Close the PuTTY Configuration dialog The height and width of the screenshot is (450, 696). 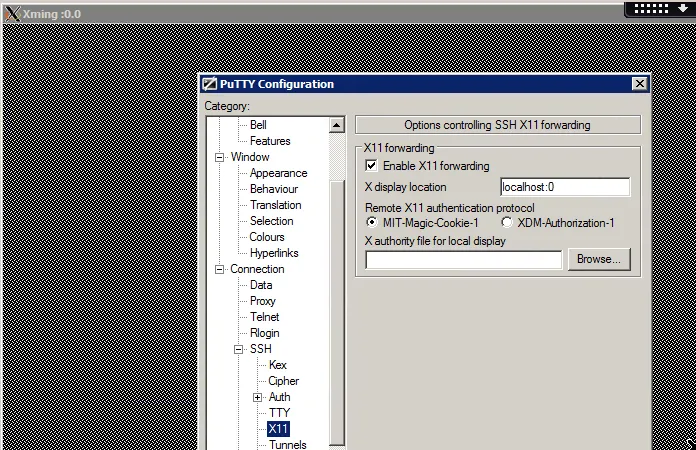pyautogui.click(x=640, y=83)
